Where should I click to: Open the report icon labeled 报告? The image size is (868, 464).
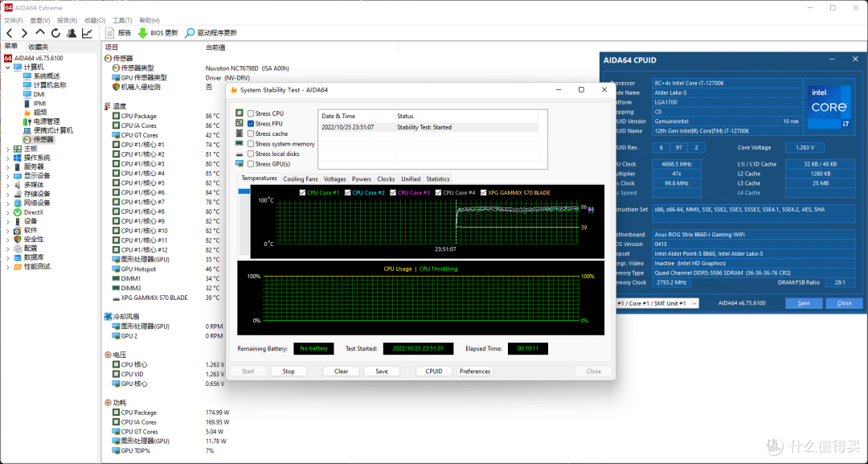point(109,33)
